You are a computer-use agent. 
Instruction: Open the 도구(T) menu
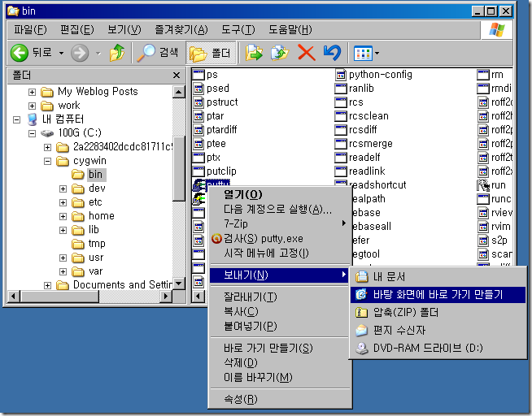(x=238, y=30)
